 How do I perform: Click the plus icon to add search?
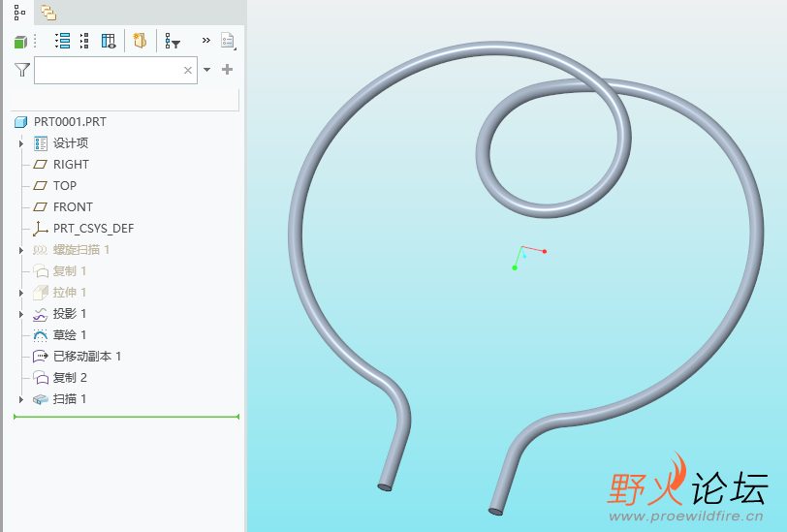227,69
